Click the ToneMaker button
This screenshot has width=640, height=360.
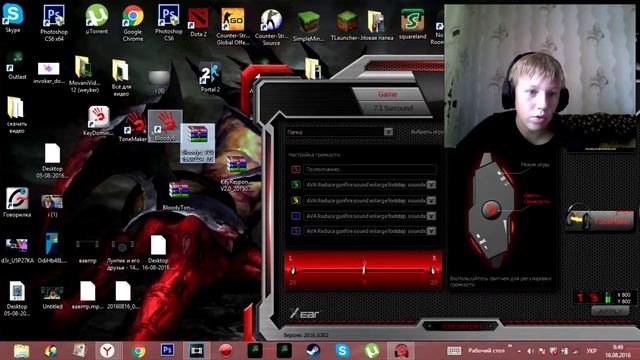tap(600, 220)
